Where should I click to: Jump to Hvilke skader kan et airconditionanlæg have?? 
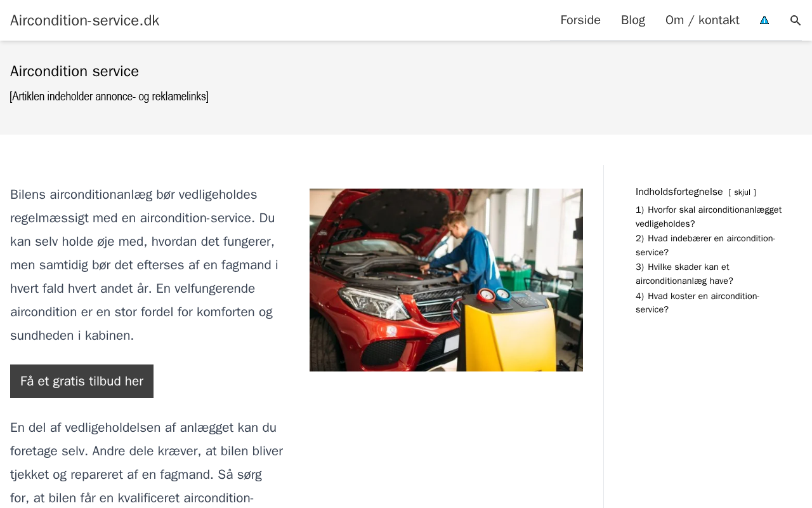684,274
